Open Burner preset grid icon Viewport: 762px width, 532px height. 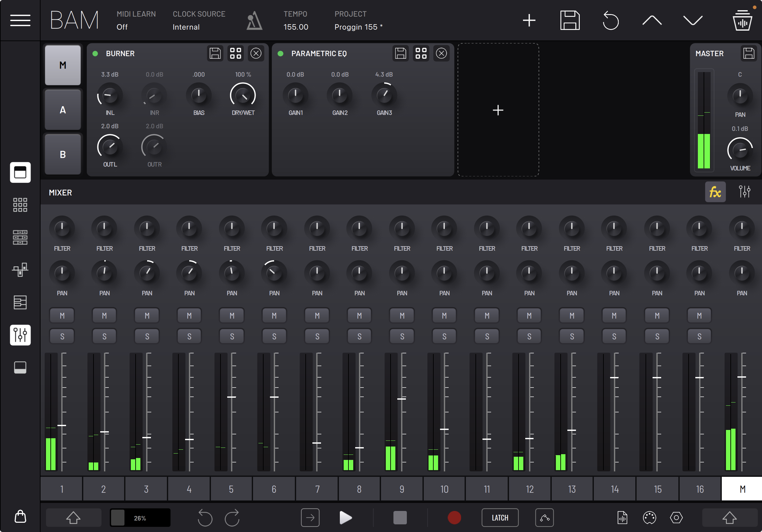coord(235,53)
